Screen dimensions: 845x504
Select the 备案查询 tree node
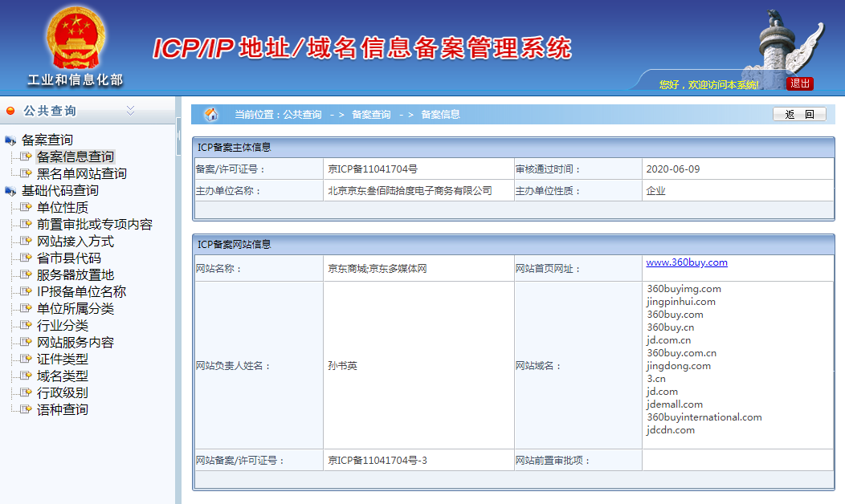(47, 140)
